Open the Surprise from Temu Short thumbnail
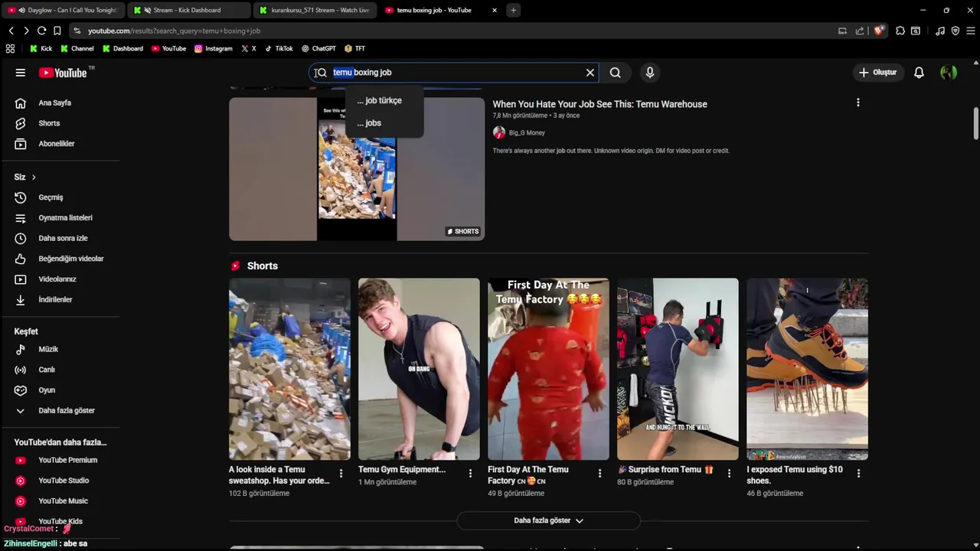Screen dimensions: 980x551 pyautogui.click(x=678, y=369)
